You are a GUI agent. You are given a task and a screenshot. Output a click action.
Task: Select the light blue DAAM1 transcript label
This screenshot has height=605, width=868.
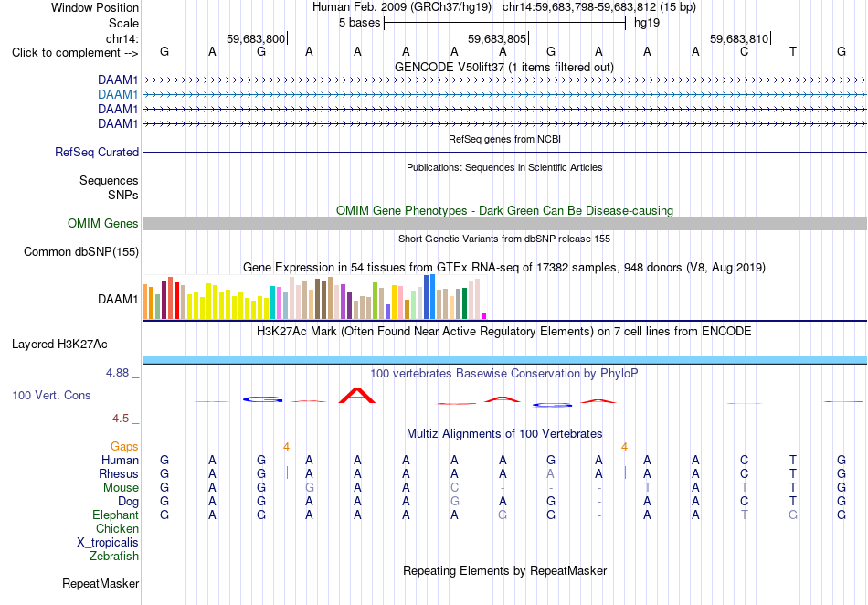click(118, 95)
